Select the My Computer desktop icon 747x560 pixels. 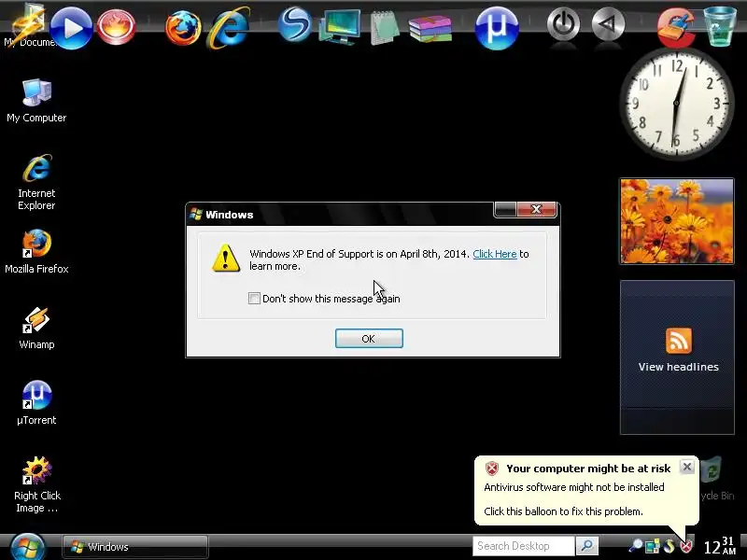(x=36, y=101)
